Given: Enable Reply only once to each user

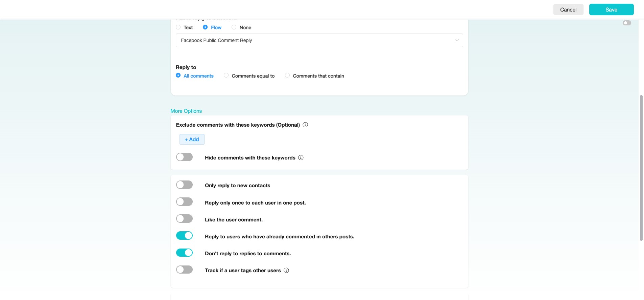Looking at the screenshot, I should [184, 202].
